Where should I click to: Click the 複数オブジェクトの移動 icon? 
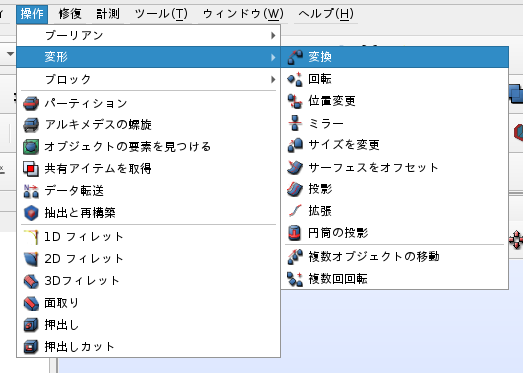tap(295, 257)
